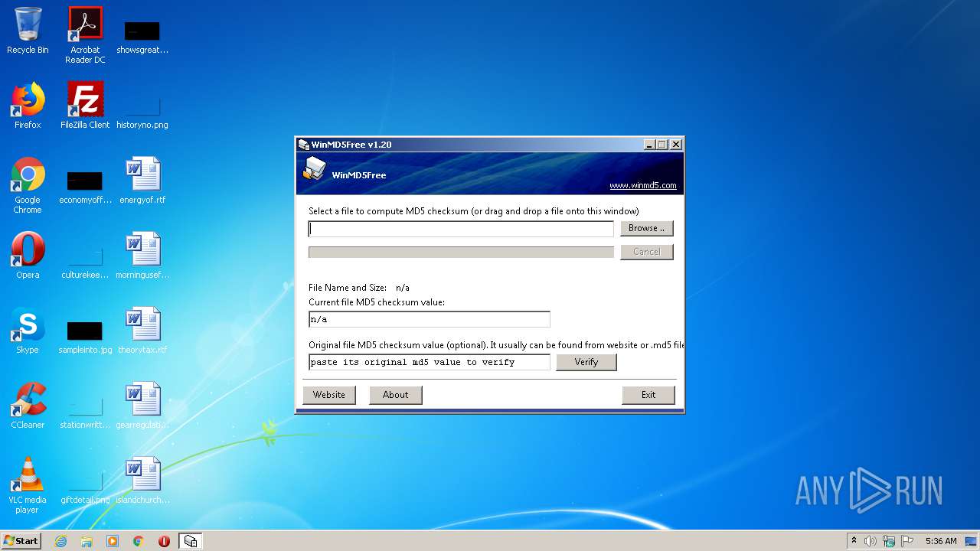Switch to WinMD5Free taskbar button
This screenshot has height=551, width=980.
[x=191, y=541]
